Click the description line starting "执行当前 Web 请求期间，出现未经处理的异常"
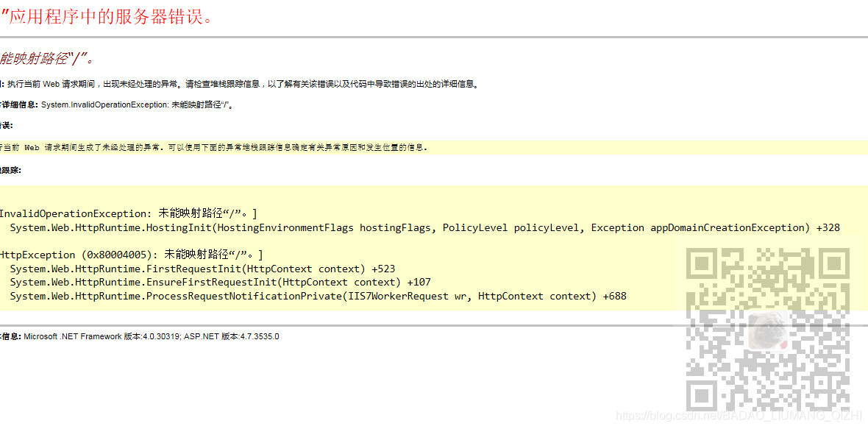 [x=243, y=85]
